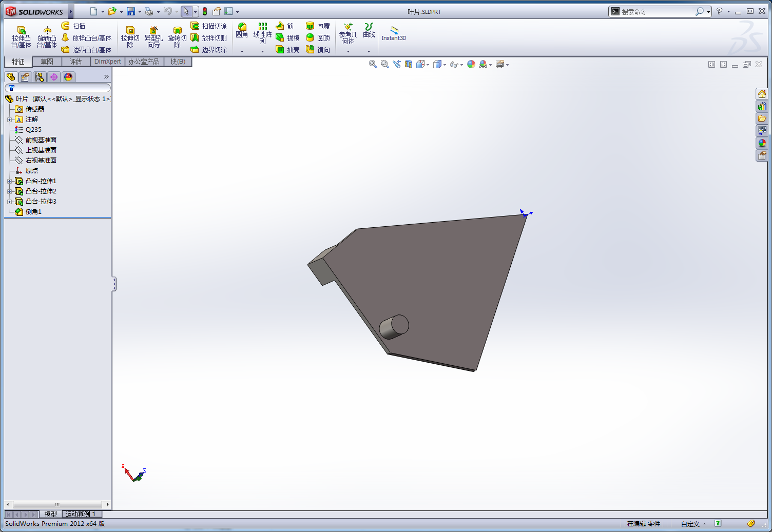
Task: Switch to the 草图 sketch tab
Action: point(47,62)
